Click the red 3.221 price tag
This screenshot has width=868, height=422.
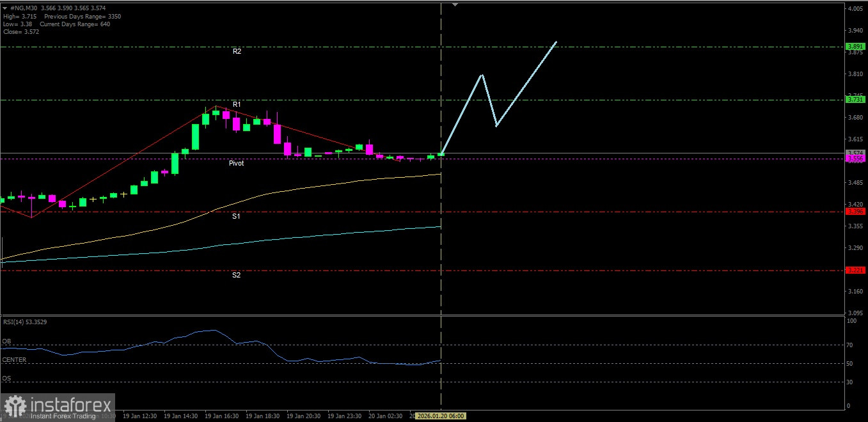coord(855,270)
